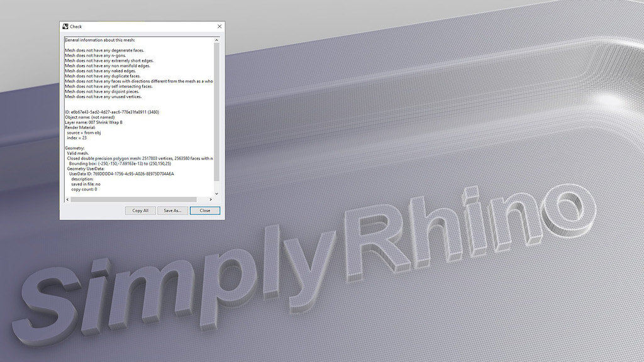
Task: Click the 'saved in file: no' line
Action: coord(86,184)
